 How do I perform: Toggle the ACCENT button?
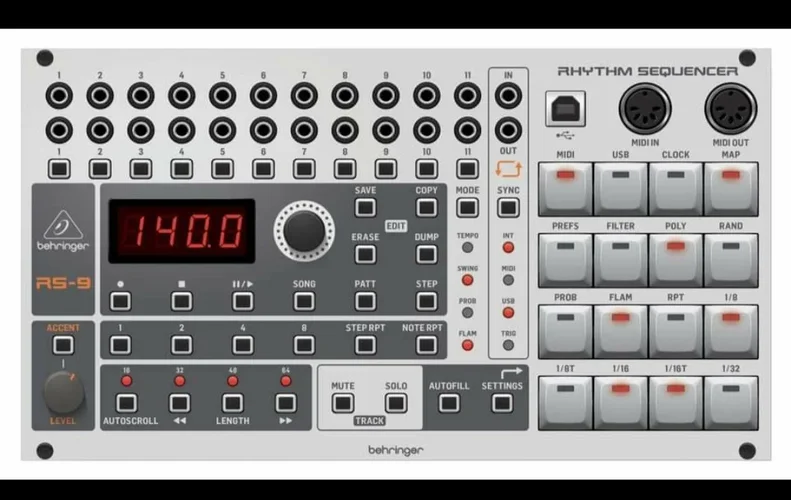[63, 345]
